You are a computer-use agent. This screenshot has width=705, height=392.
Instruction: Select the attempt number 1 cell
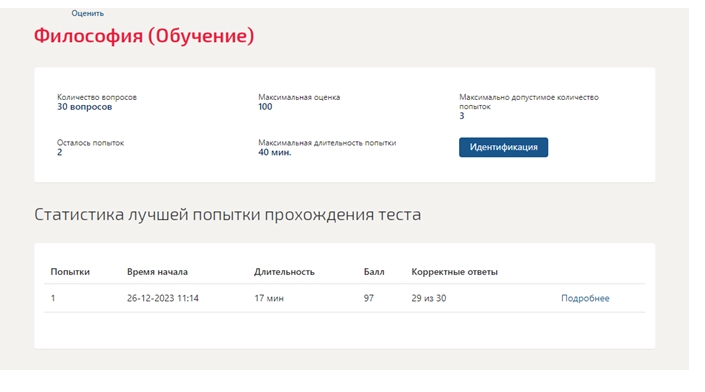53,298
